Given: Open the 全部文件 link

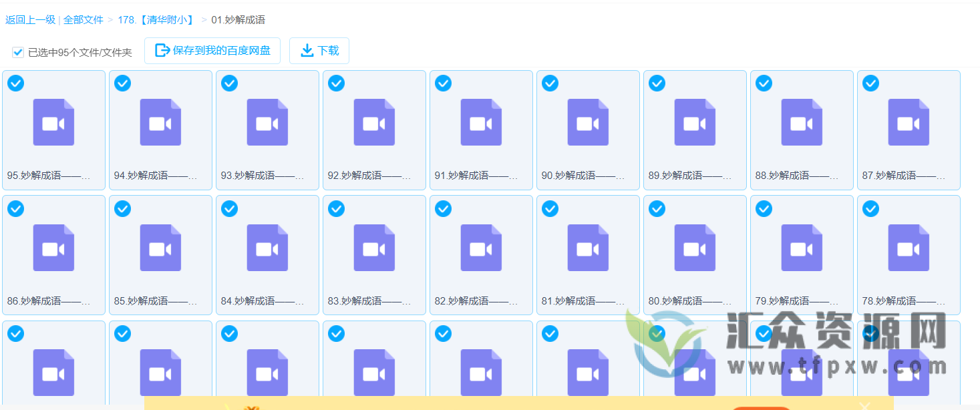Looking at the screenshot, I should point(84,19).
